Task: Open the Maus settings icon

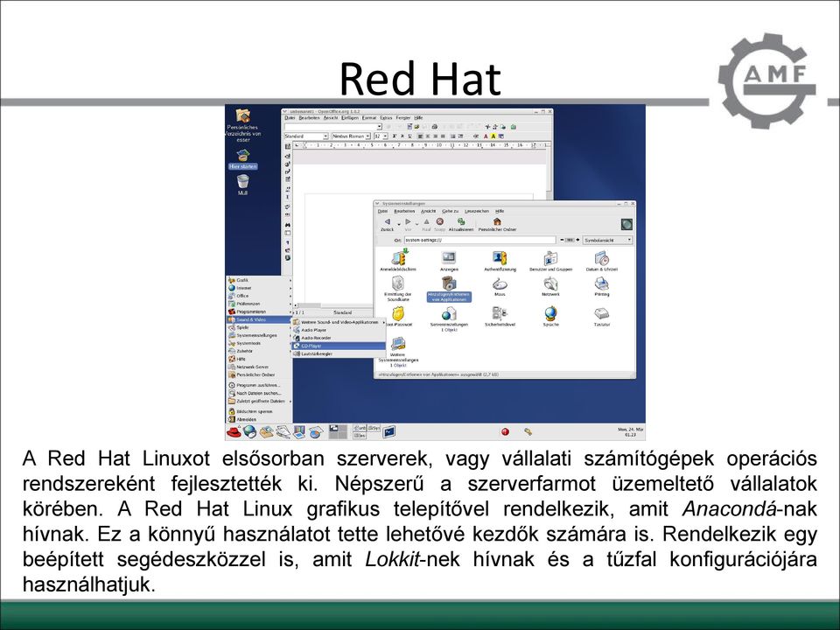Action: 500,283
